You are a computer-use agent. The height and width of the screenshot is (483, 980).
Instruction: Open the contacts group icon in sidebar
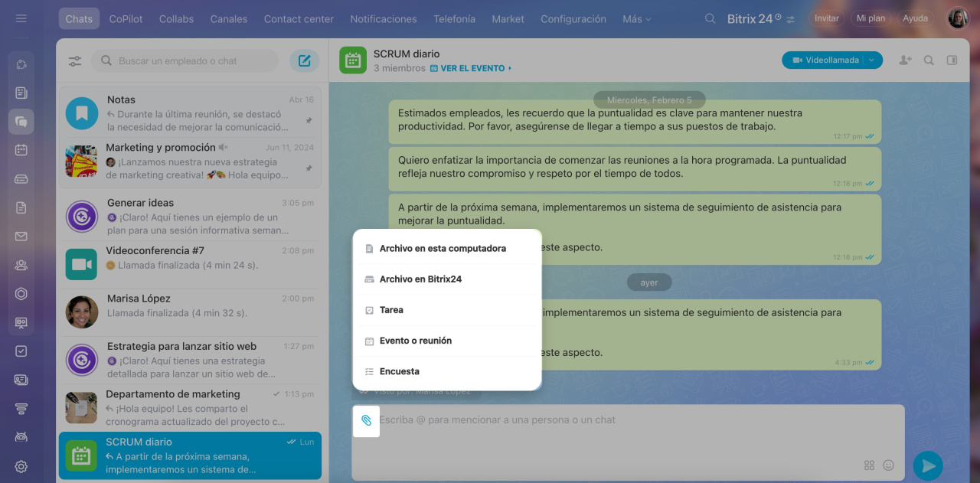[21, 265]
